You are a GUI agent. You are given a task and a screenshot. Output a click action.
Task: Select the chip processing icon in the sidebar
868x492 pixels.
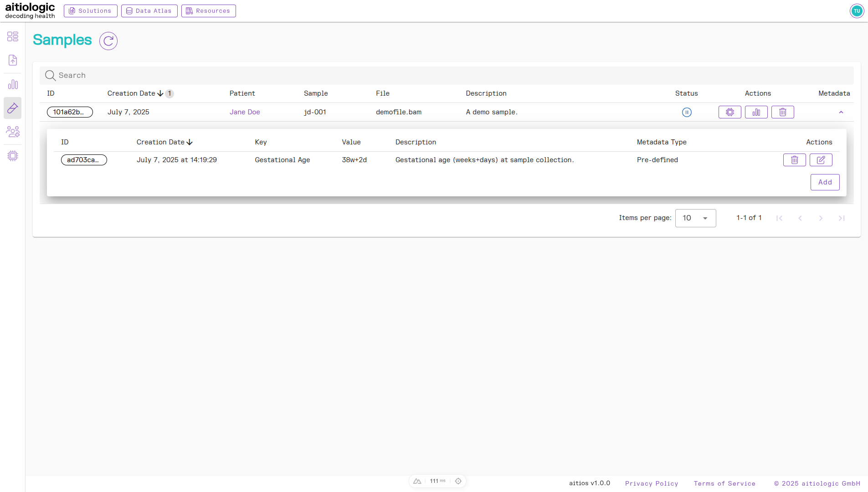click(13, 156)
